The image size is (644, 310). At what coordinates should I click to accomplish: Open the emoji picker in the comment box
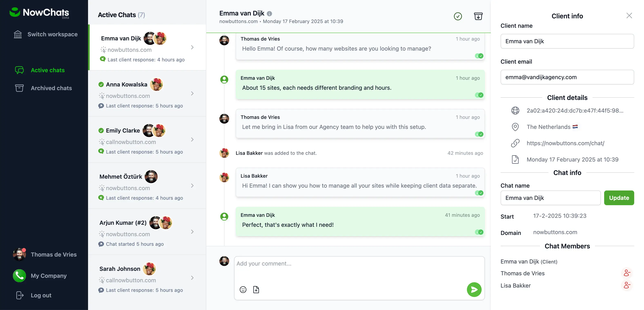pyautogui.click(x=243, y=290)
